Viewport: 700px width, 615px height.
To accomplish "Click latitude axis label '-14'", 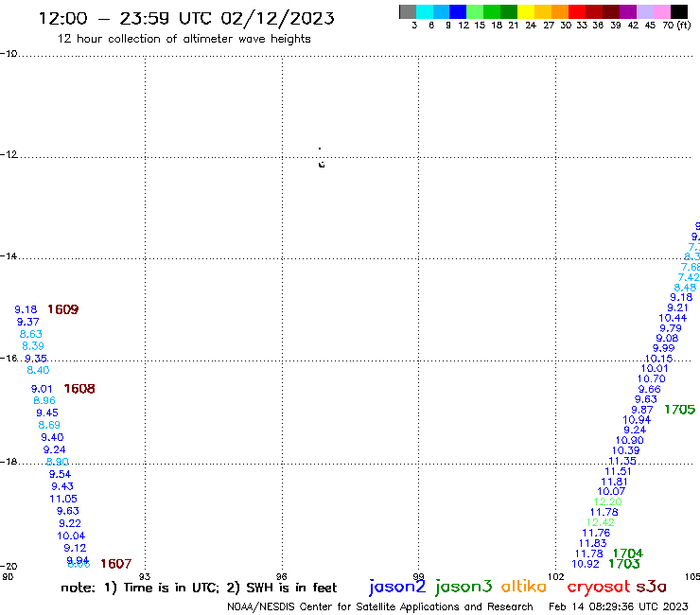I will click(x=9, y=256).
